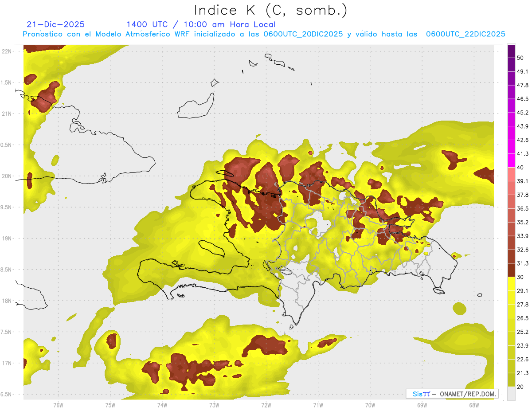Click the "41.3" color scale value
532x411 pixels.
[x=523, y=154]
